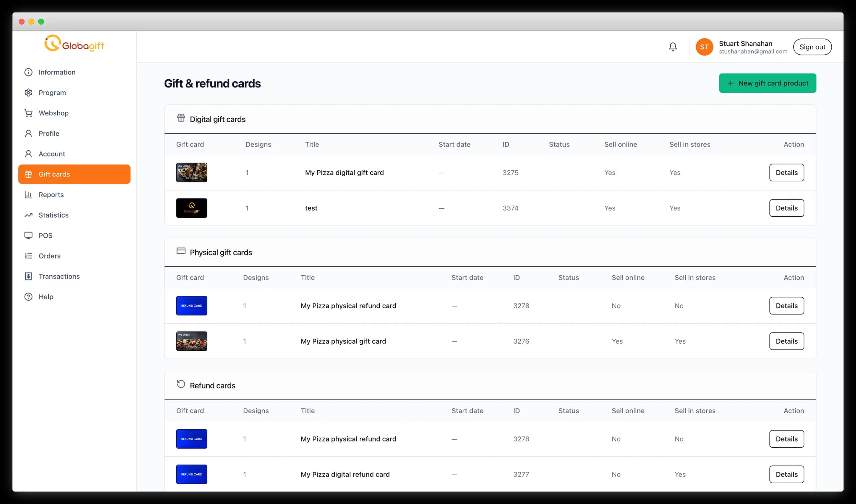This screenshot has width=856, height=504.
Task: Open POS via the monitor icon
Action: point(29,235)
